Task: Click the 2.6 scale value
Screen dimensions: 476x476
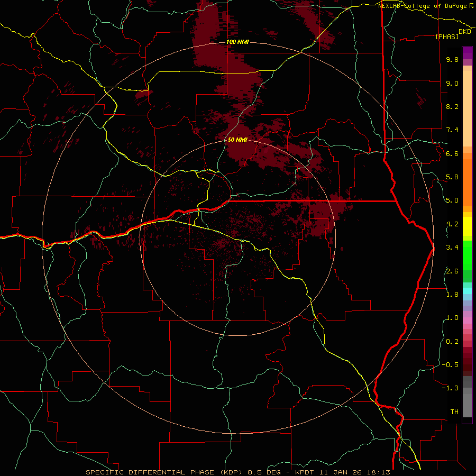Action: (x=452, y=271)
